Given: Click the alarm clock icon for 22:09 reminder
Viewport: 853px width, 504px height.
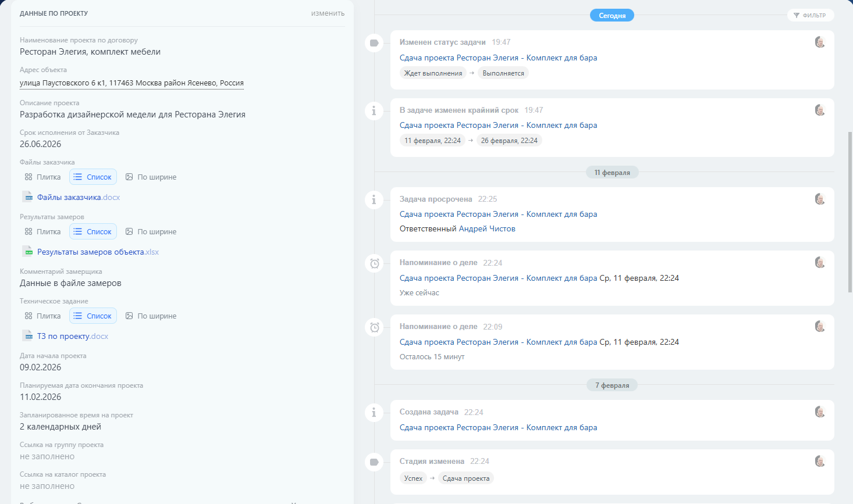Looking at the screenshot, I should (x=374, y=327).
